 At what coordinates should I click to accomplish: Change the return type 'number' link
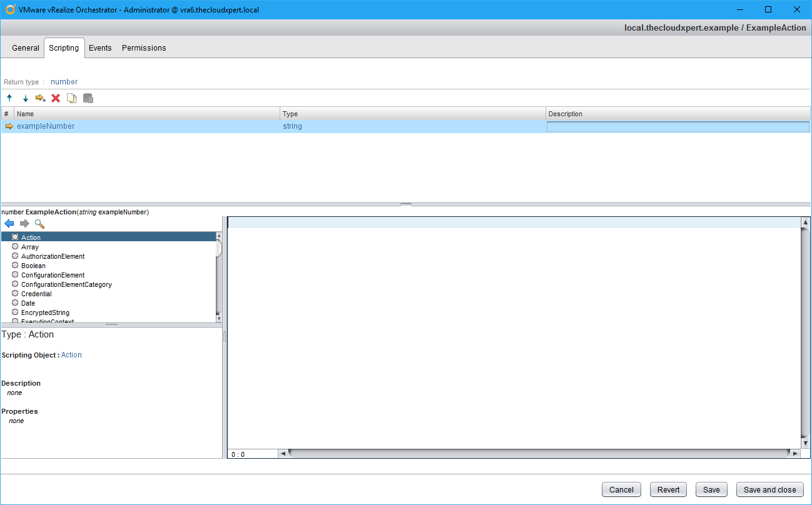64,82
